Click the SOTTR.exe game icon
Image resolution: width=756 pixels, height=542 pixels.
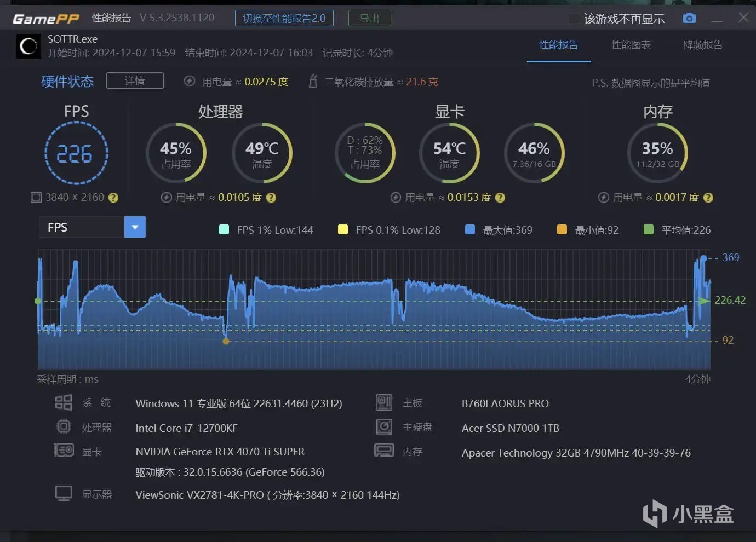(x=28, y=46)
